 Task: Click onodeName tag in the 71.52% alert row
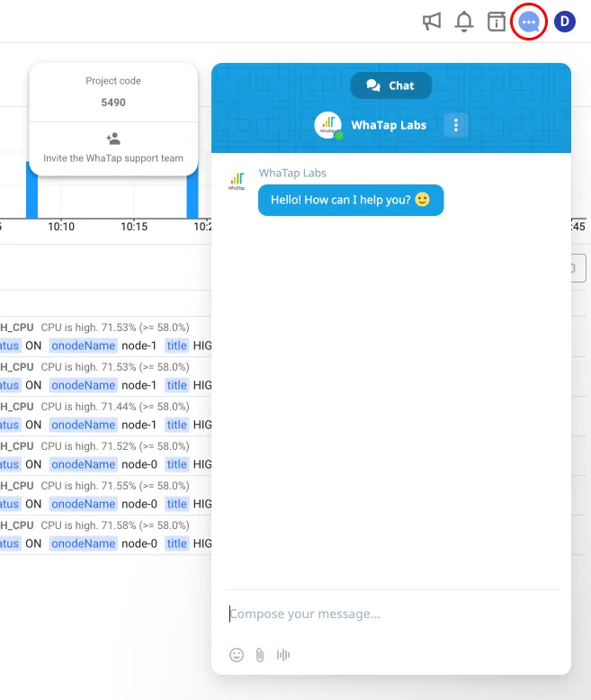tap(83, 464)
